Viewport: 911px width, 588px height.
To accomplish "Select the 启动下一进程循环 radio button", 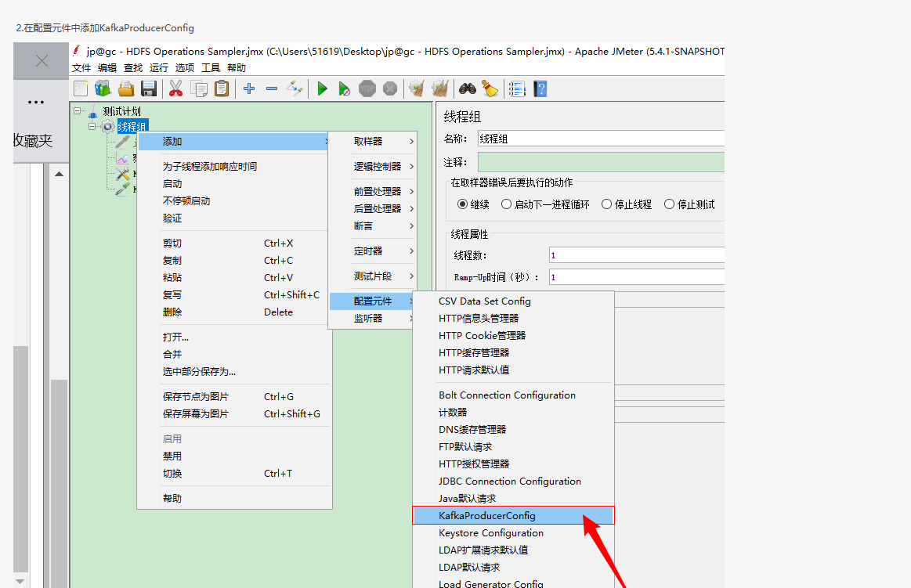I will 507,204.
